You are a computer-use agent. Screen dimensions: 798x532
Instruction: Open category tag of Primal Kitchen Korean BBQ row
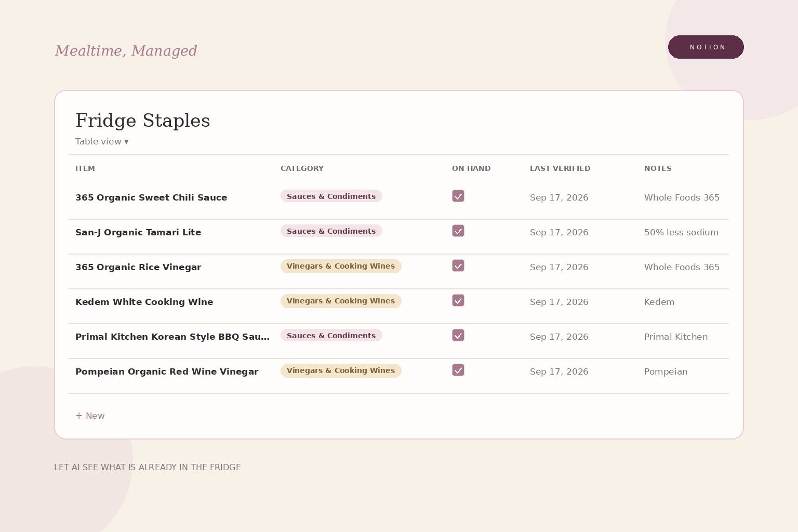pos(331,336)
